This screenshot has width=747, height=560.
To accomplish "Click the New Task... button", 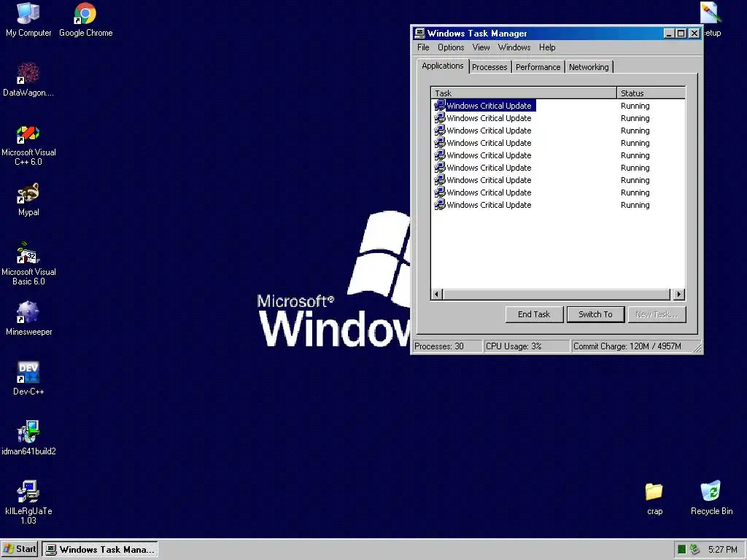I will [x=657, y=314].
